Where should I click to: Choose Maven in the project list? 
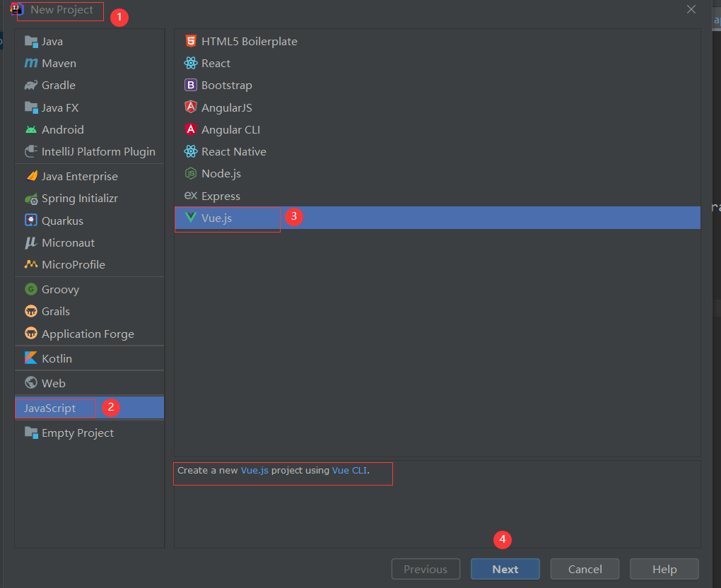[x=89, y=63]
